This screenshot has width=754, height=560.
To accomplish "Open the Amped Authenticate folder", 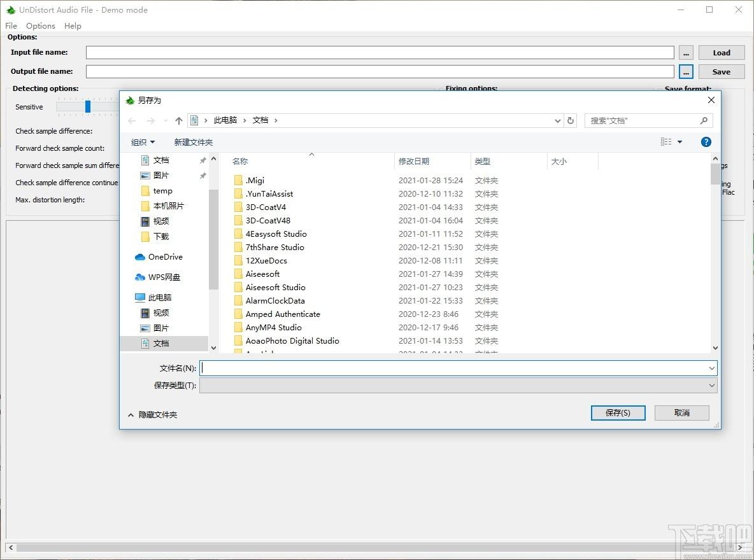I will point(283,314).
